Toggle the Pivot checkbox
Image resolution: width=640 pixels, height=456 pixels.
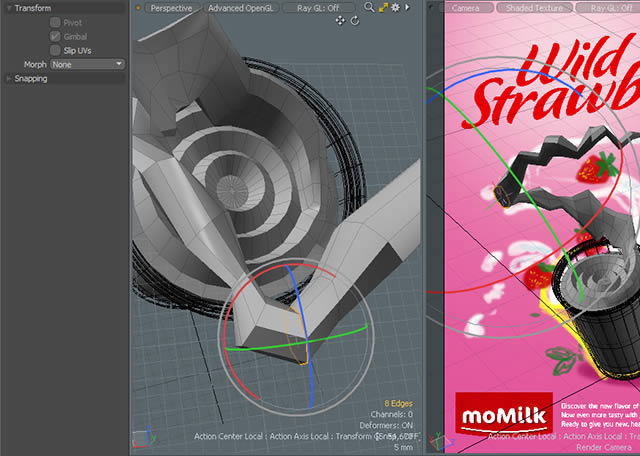point(55,22)
